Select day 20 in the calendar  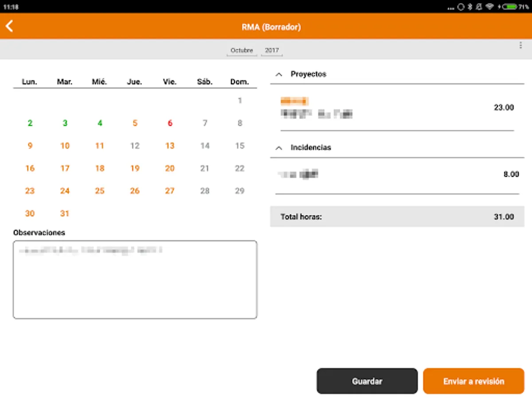tap(170, 168)
